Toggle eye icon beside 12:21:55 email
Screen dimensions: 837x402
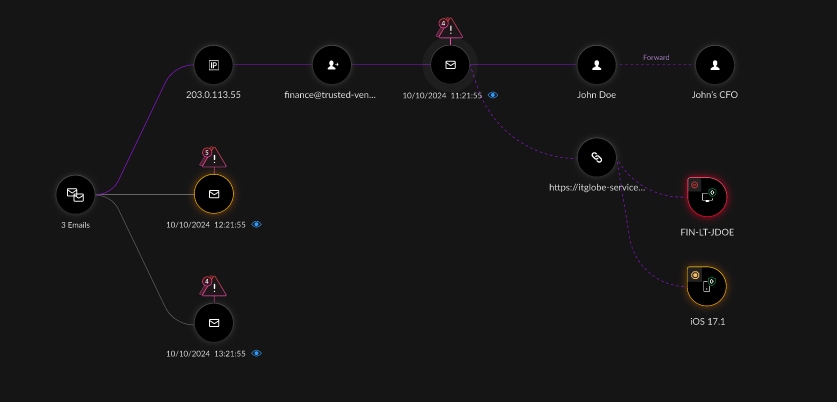pyautogui.click(x=257, y=224)
